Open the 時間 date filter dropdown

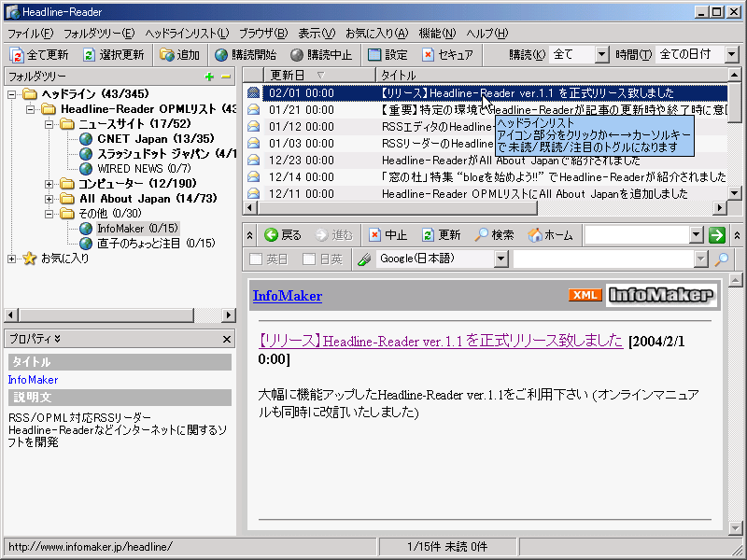(732, 55)
